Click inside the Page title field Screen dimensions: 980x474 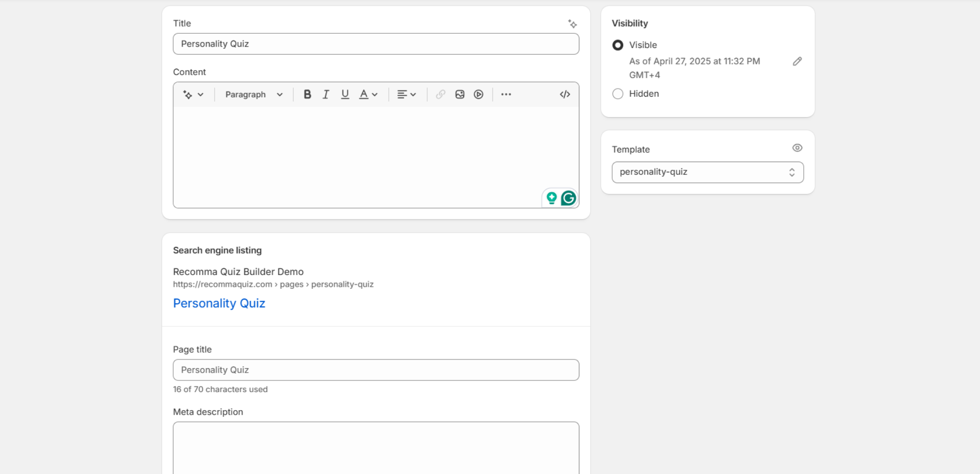click(x=376, y=370)
